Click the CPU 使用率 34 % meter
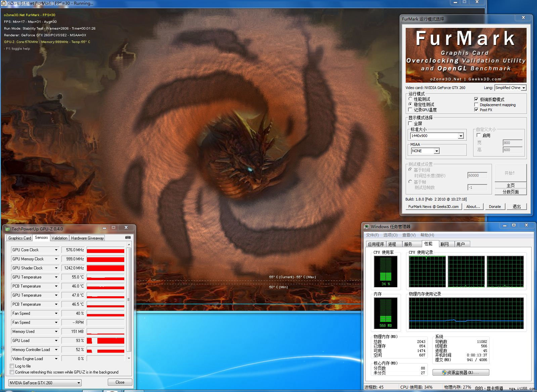Screen dimensions: 537x392 [x=386, y=271]
